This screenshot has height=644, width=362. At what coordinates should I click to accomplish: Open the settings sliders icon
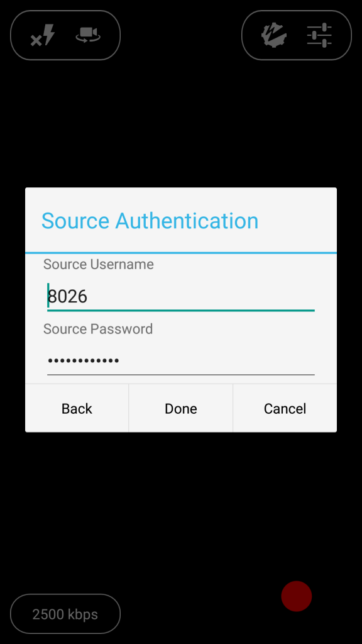319,35
